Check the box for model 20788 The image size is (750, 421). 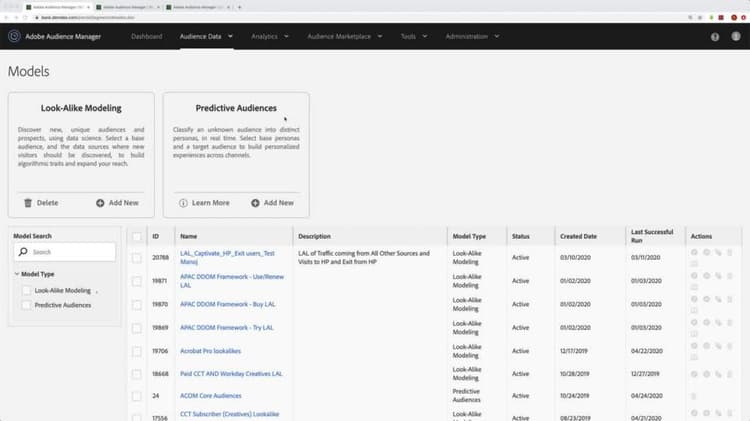click(137, 258)
